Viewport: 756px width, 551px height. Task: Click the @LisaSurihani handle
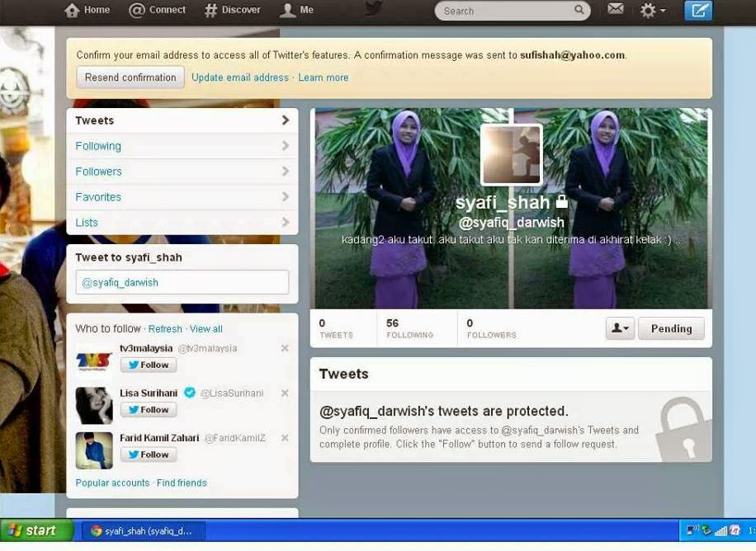tap(232, 393)
